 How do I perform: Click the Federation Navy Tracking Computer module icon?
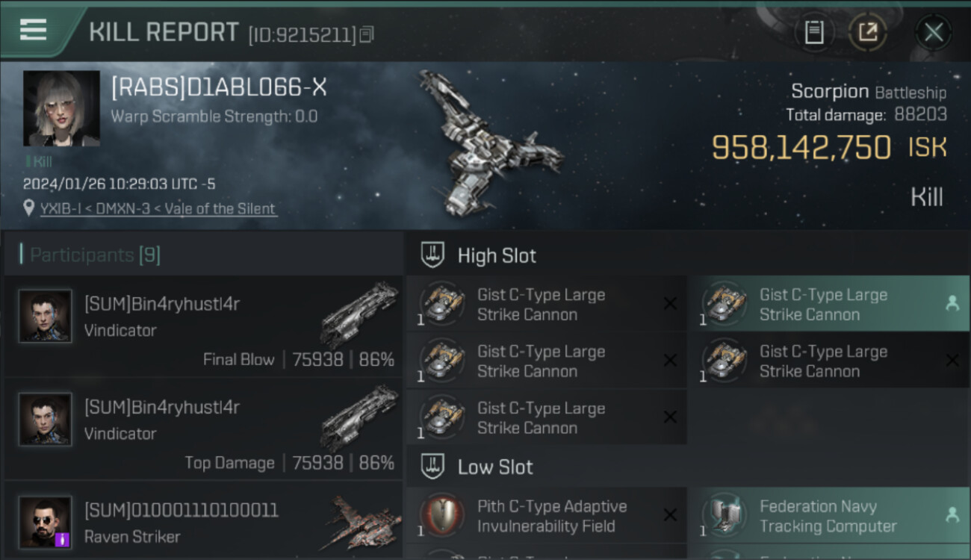[x=724, y=516]
